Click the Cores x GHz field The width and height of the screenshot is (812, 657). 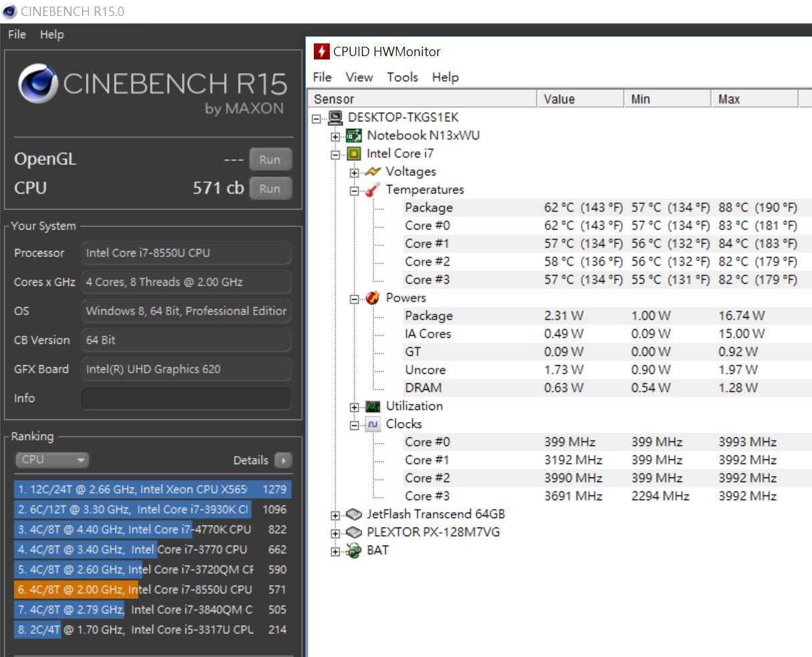pyautogui.click(x=186, y=282)
